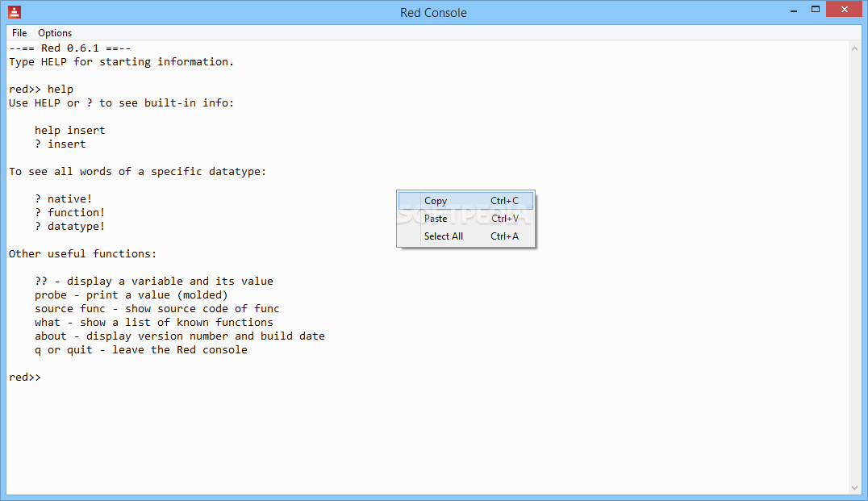Maximize the Red Console window
This screenshot has height=501, width=868.
click(816, 10)
